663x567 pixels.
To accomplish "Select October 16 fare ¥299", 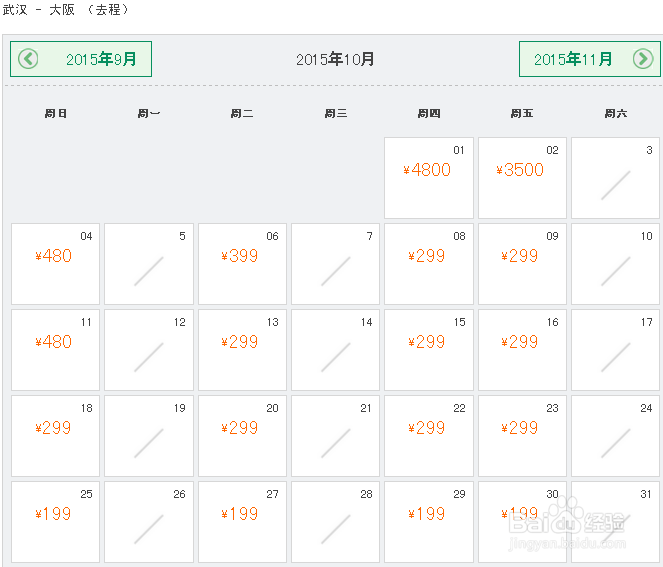I will pyautogui.click(x=522, y=350).
